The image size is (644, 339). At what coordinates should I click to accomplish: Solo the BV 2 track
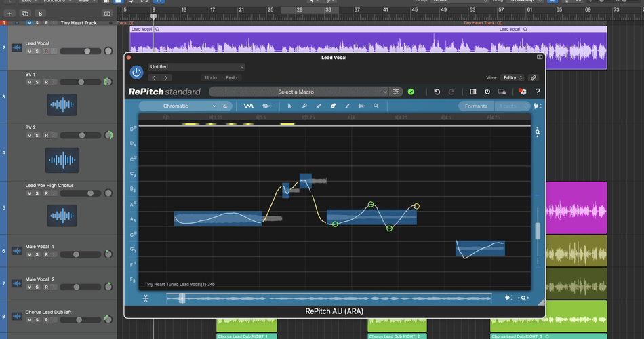point(37,135)
